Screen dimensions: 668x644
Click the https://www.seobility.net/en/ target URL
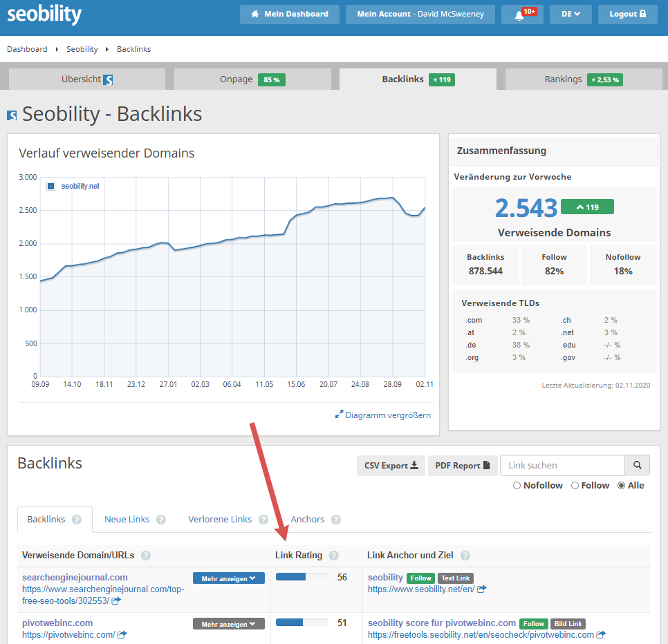click(x=421, y=589)
